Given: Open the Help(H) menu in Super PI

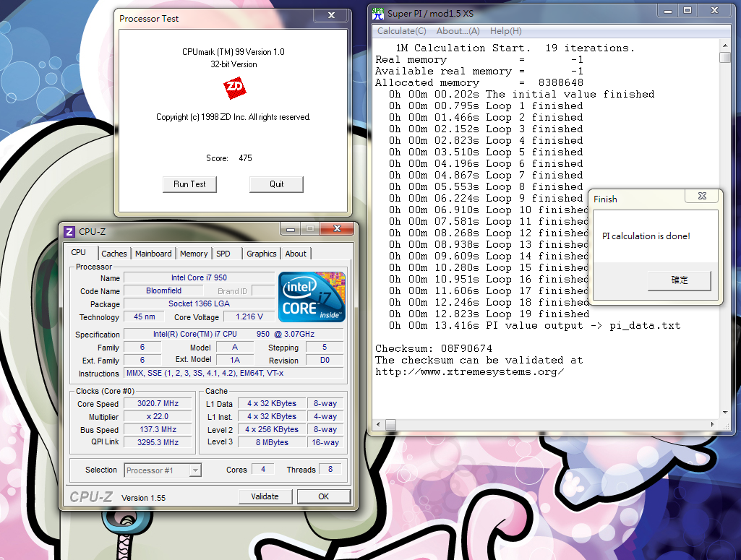Looking at the screenshot, I should point(505,31).
